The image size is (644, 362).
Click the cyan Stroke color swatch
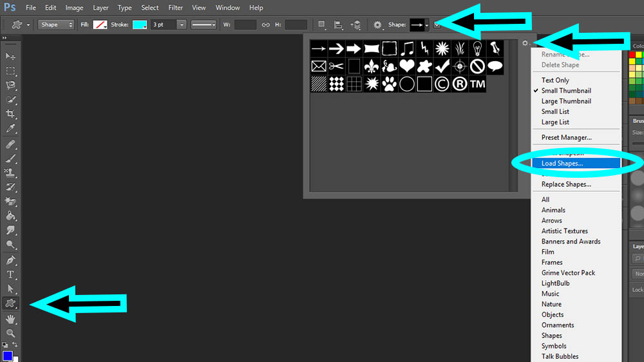point(140,24)
